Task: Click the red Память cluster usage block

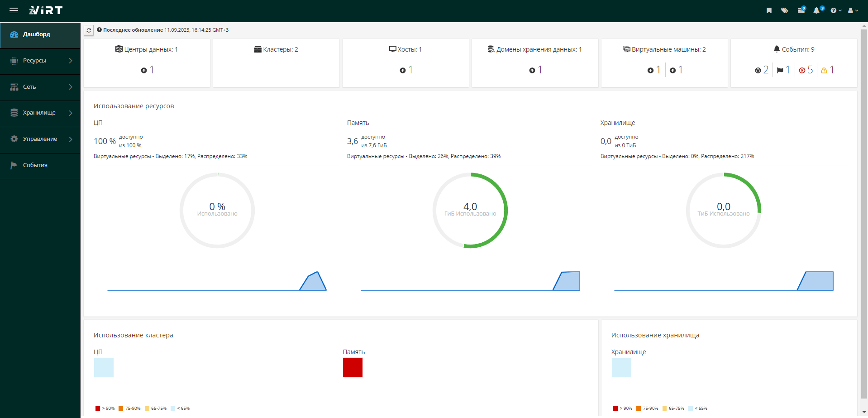Action: point(353,367)
